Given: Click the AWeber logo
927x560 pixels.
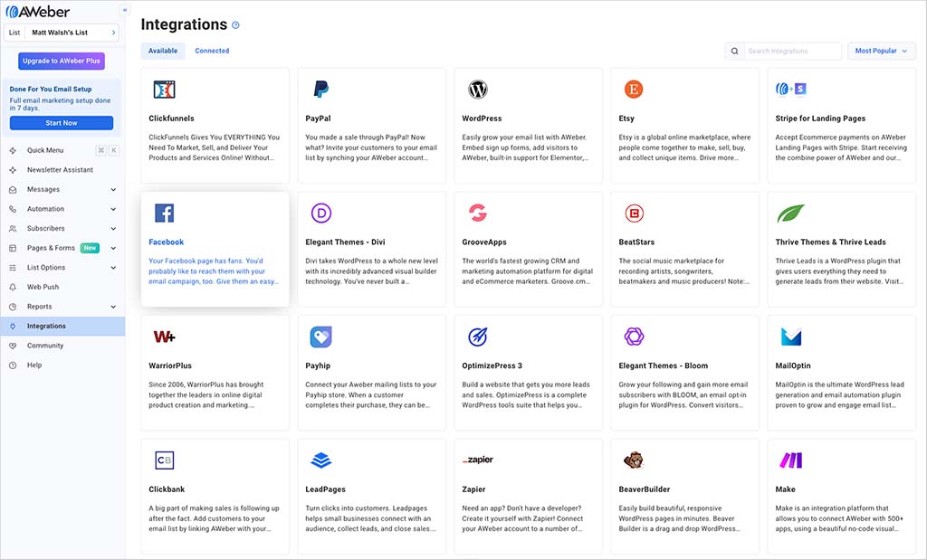Looking at the screenshot, I should (x=38, y=11).
